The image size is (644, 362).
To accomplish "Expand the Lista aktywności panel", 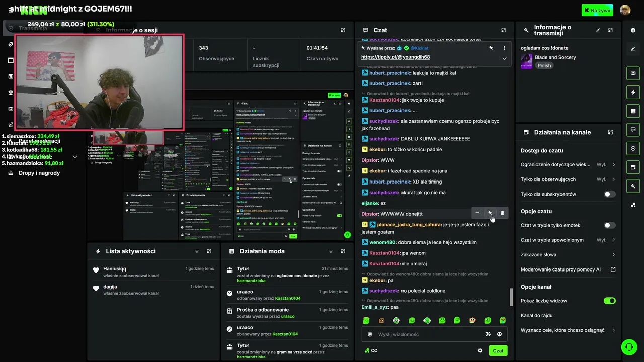I will (x=209, y=251).
